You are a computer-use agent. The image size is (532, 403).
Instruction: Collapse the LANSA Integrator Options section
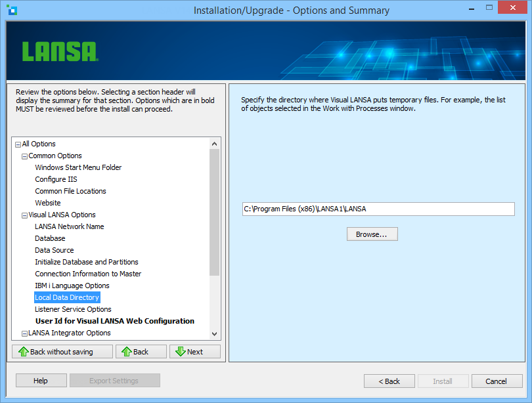point(24,334)
